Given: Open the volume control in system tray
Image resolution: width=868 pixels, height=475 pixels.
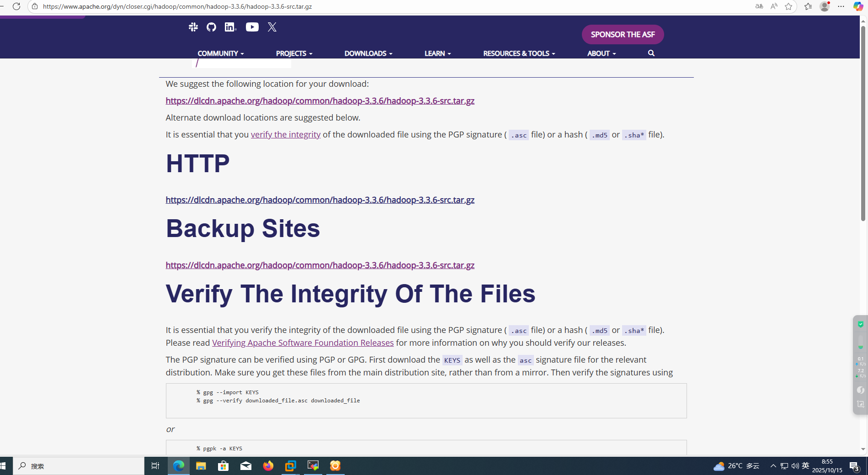Looking at the screenshot, I should 795,466.
